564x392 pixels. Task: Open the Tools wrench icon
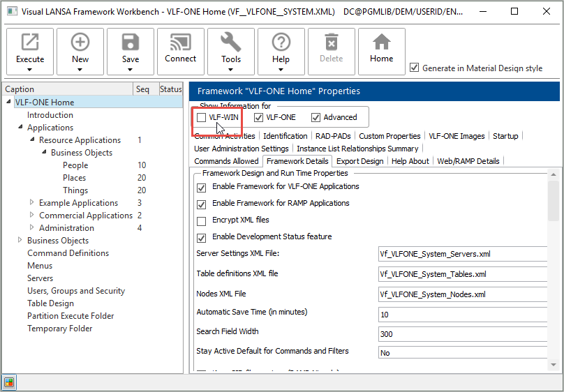coord(231,43)
